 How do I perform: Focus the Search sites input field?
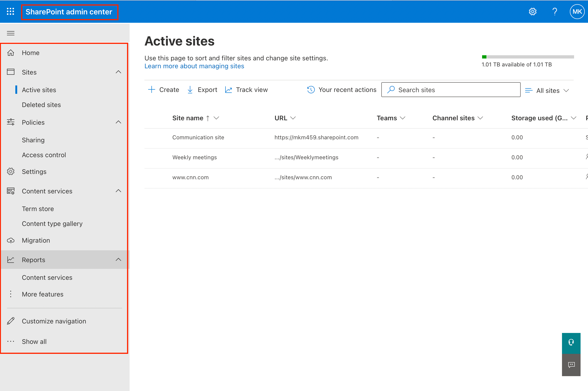pyautogui.click(x=451, y=90)
